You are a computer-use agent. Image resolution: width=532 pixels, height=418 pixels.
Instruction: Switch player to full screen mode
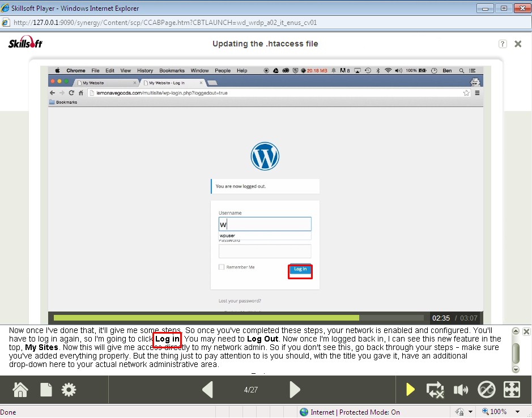click(x=512, y=390)
